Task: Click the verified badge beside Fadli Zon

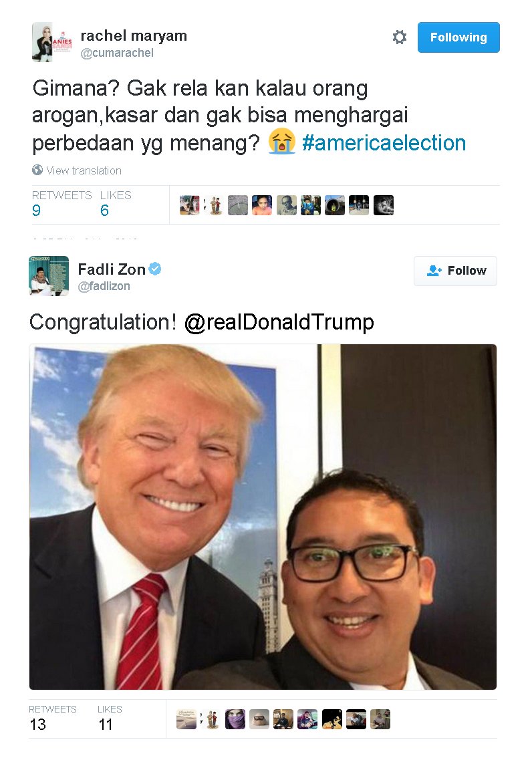Action: [x=155, y=269]
